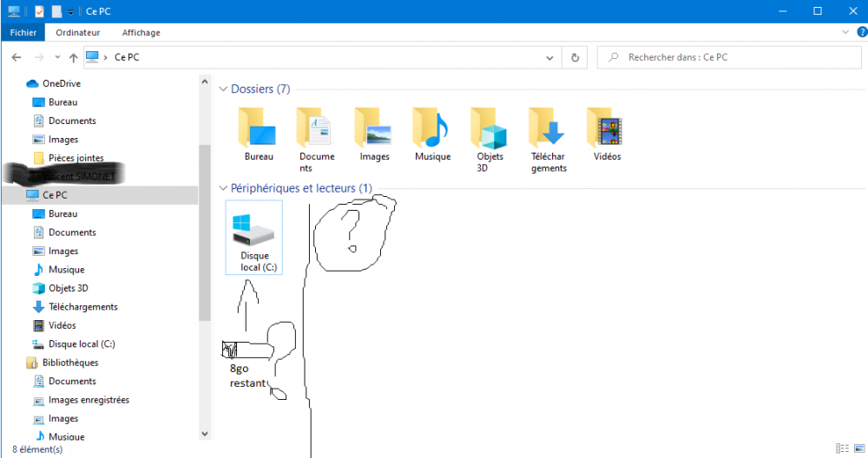Open the Fichier menu
868x458 pixels.
click(x=23, y=32)
